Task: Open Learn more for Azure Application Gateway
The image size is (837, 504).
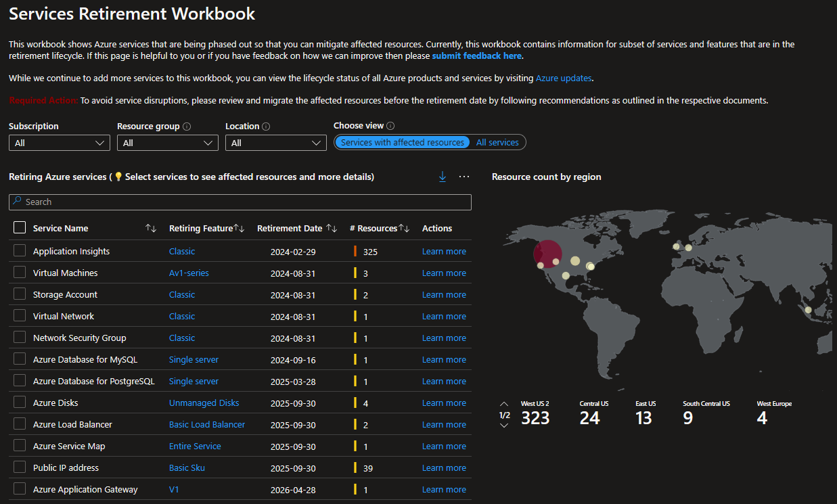Action: pyautogui.click(x=444, y=490)
